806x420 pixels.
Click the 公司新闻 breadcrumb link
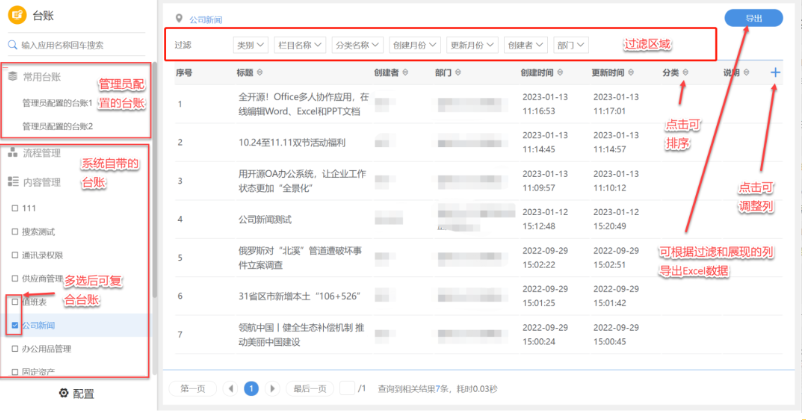[x=206, y=20]
